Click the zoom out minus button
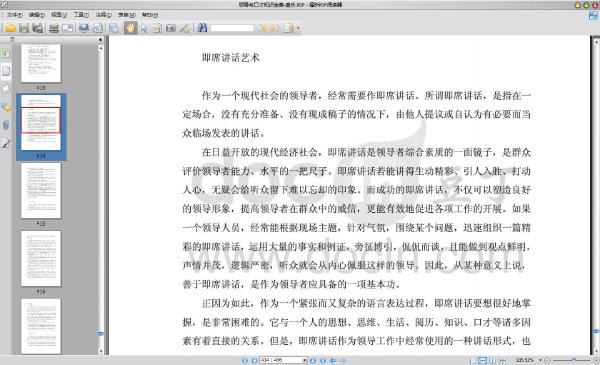This screenshot has width=600, height=365. pos(547,360)
